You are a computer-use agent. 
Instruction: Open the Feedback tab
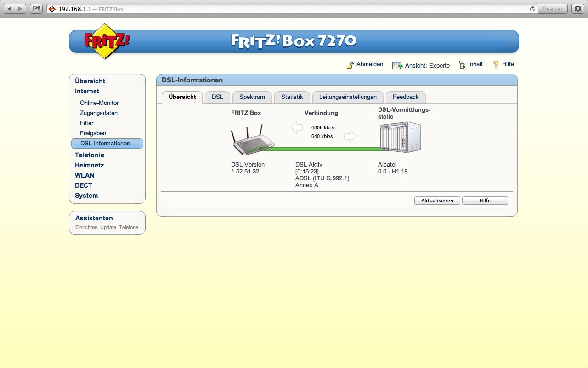406,97
